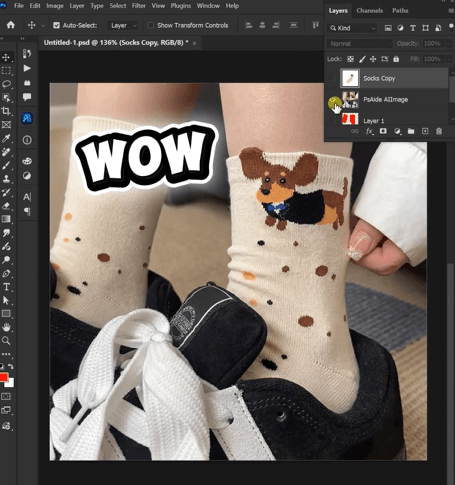Image resolution: width=455 pixels, height=485 pixels.
Task: Open the Filter menu
Action: (x=139, y=6)
